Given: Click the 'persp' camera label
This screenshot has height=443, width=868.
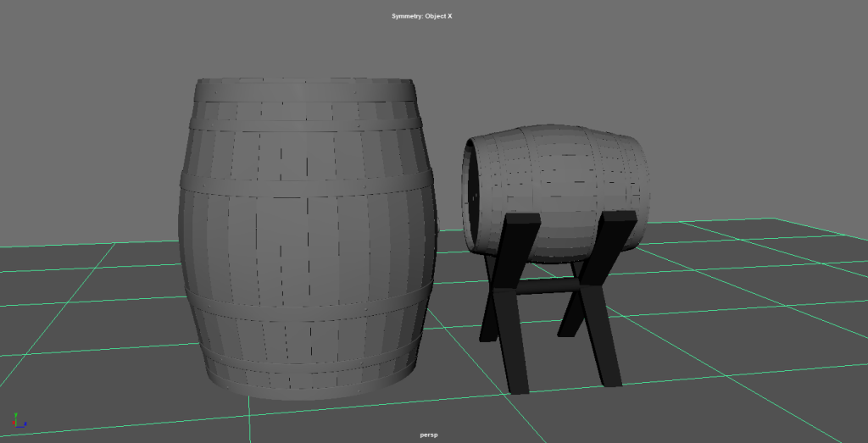Looking at the screenshot, I should click(428, 435).
